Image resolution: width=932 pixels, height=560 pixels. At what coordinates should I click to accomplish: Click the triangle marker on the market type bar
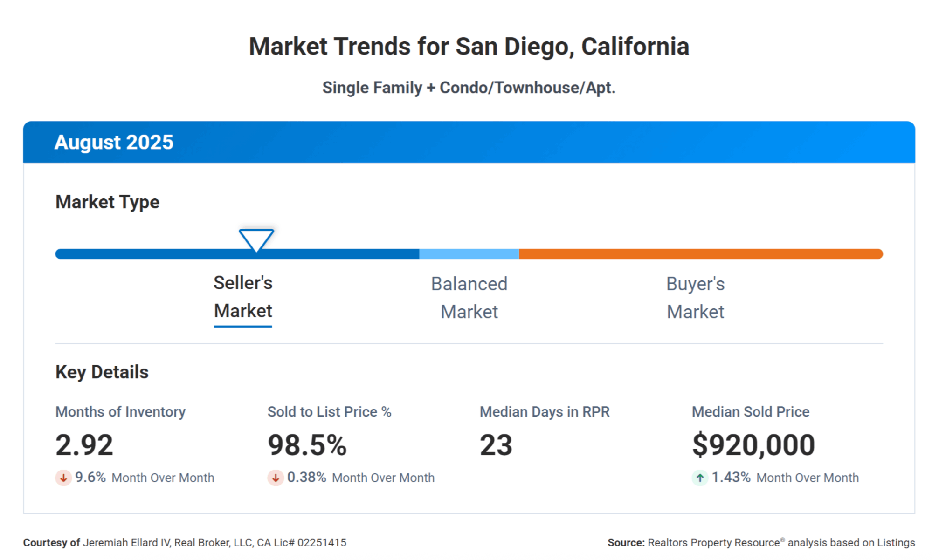(x=256, y=239)
